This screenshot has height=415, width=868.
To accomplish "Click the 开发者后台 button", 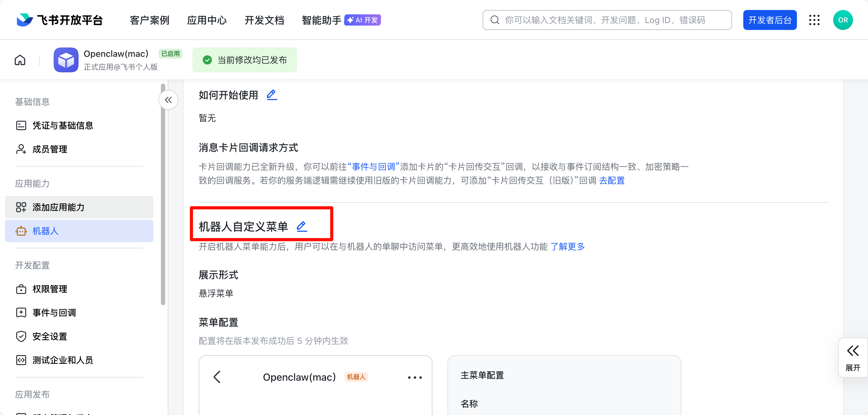I will tap(770, 20).
